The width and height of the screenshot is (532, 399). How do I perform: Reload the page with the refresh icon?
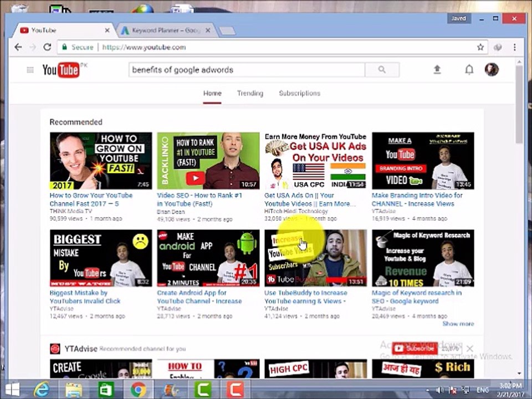coord(47,47)
